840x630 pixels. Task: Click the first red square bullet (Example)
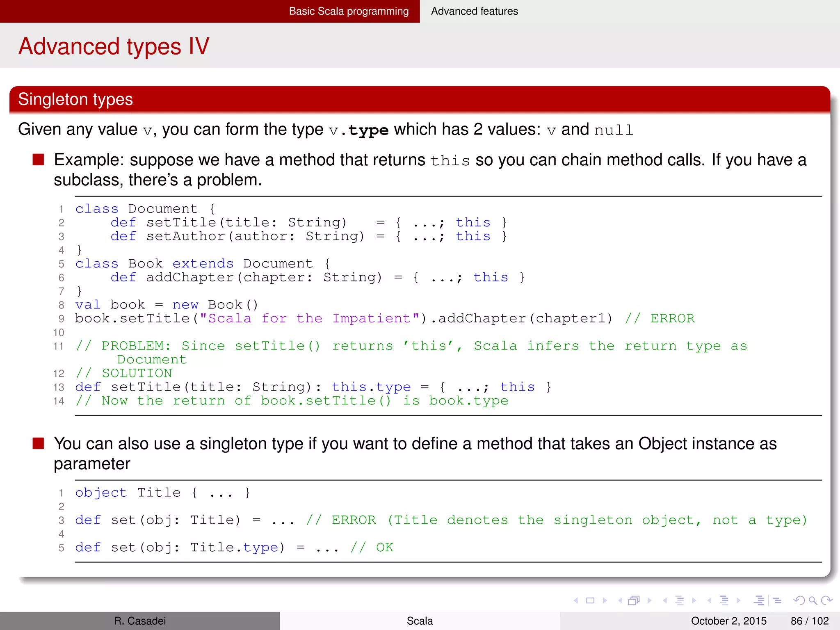pyautogui.click(x=38, y=160)
